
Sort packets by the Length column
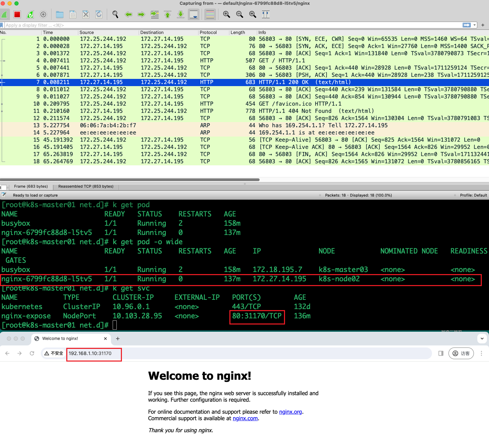(x=243, y=33)
